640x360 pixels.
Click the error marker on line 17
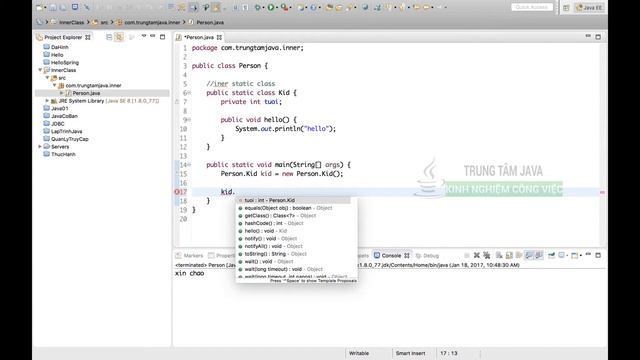[177, 192]
